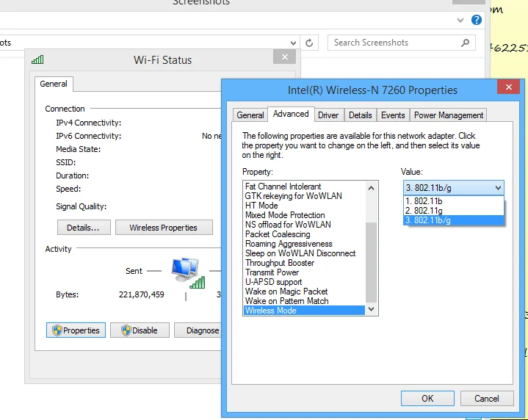Select Packet Coalescing property

tap(304, 234)
